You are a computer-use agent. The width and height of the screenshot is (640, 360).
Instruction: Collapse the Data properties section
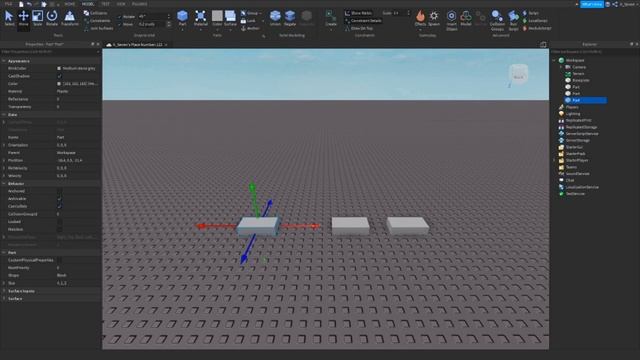click(4, 115)
